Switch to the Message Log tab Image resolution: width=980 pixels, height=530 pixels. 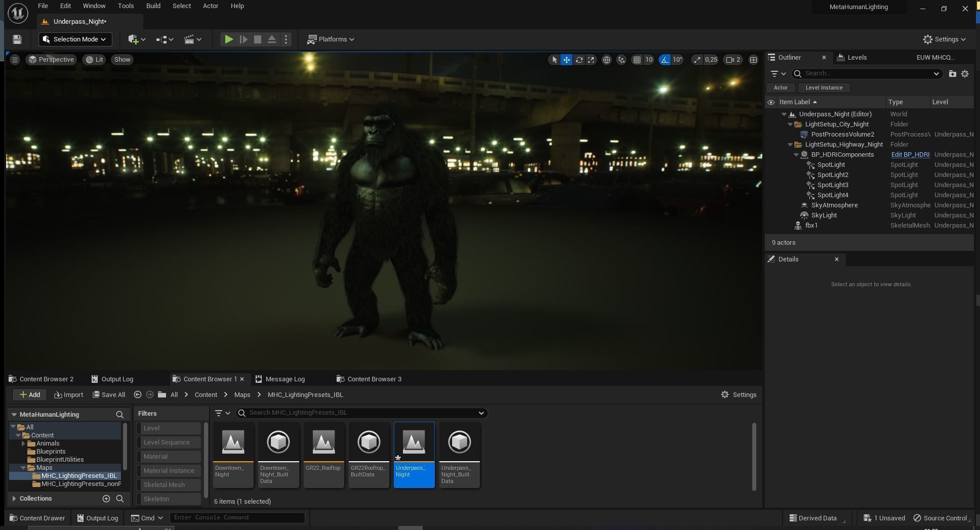(x=280, y=379)
